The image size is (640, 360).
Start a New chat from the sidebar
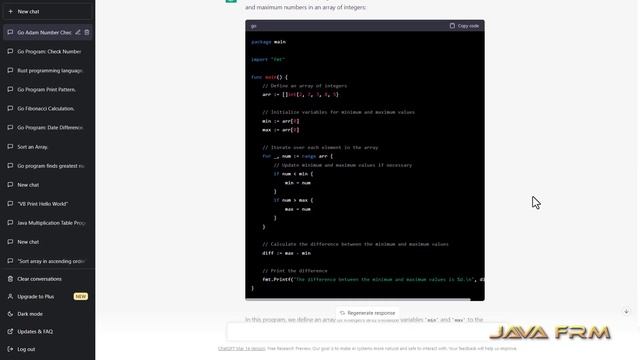click(x=47, y=11)
